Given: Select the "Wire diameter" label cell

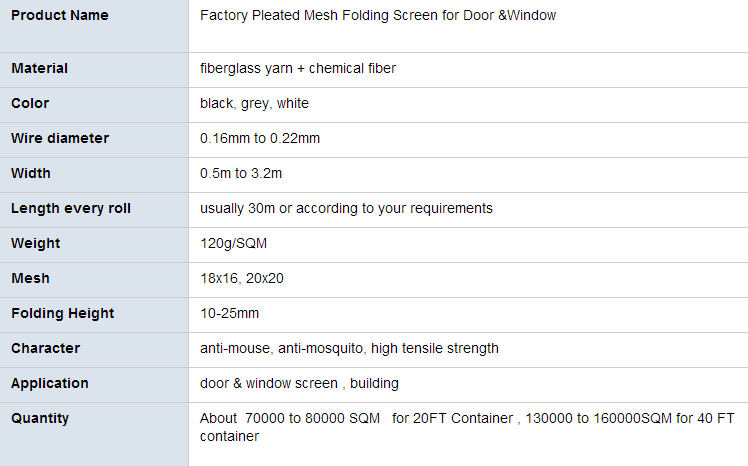Looking at the screenshot, I should 60,138.
